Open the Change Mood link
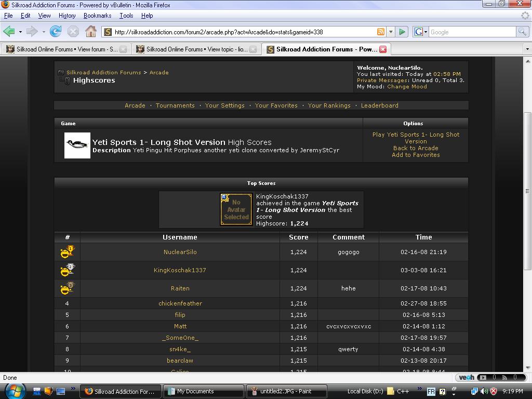 tap(407, 87)
